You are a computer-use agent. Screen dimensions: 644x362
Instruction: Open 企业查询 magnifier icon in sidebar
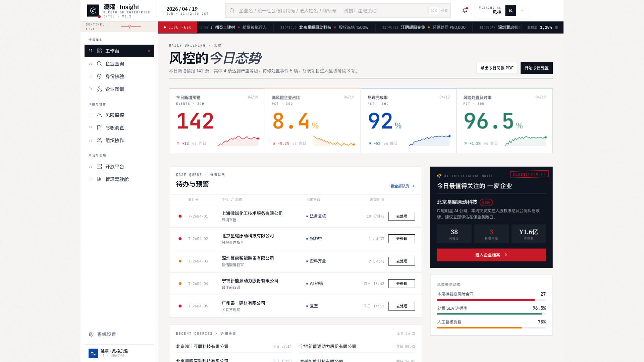click(x=99, y=63)
